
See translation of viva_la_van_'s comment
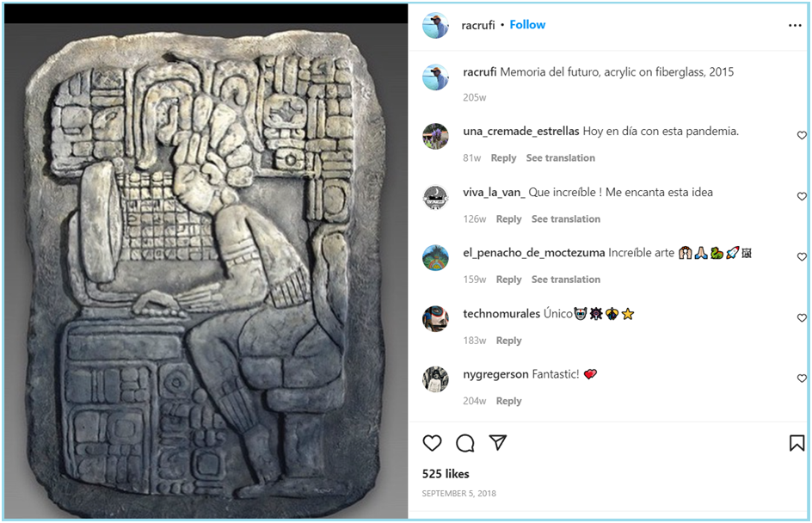565,219
